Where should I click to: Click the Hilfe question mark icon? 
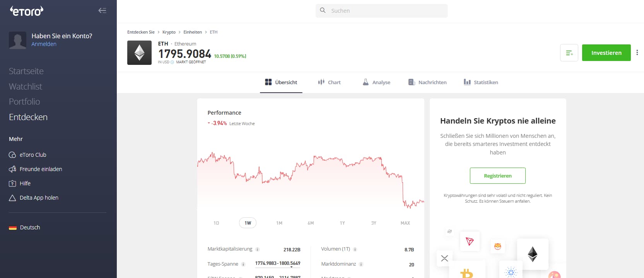[12, 183]
